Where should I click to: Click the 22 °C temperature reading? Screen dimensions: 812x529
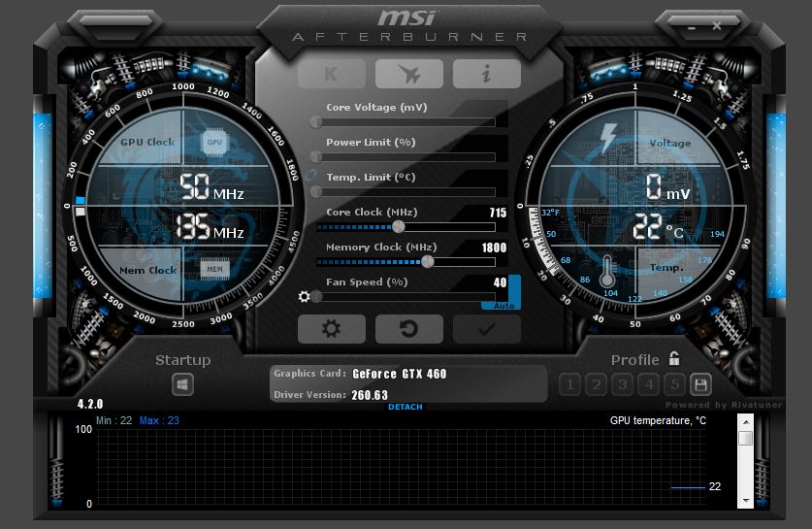coord(658,226)
